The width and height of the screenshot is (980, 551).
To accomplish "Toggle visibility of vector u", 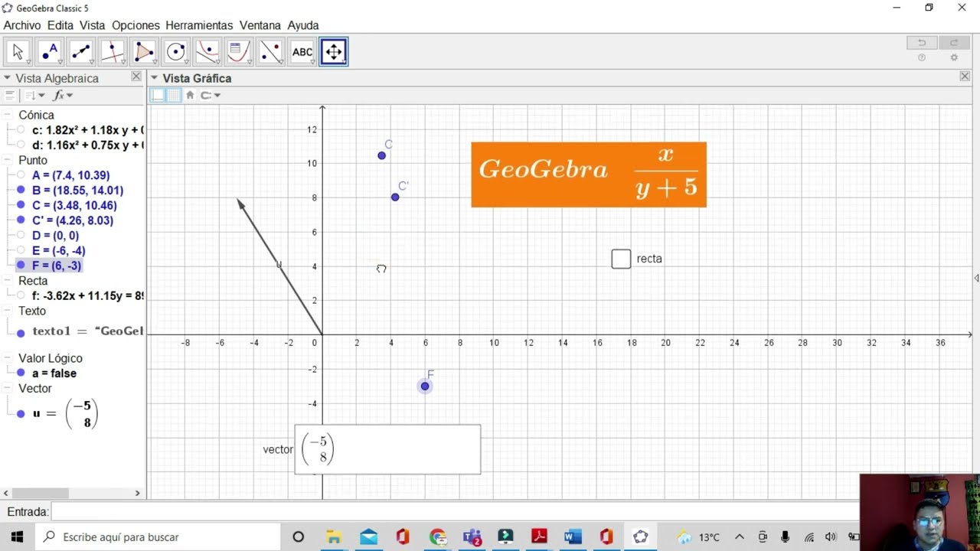I will [x=21, y=414].
